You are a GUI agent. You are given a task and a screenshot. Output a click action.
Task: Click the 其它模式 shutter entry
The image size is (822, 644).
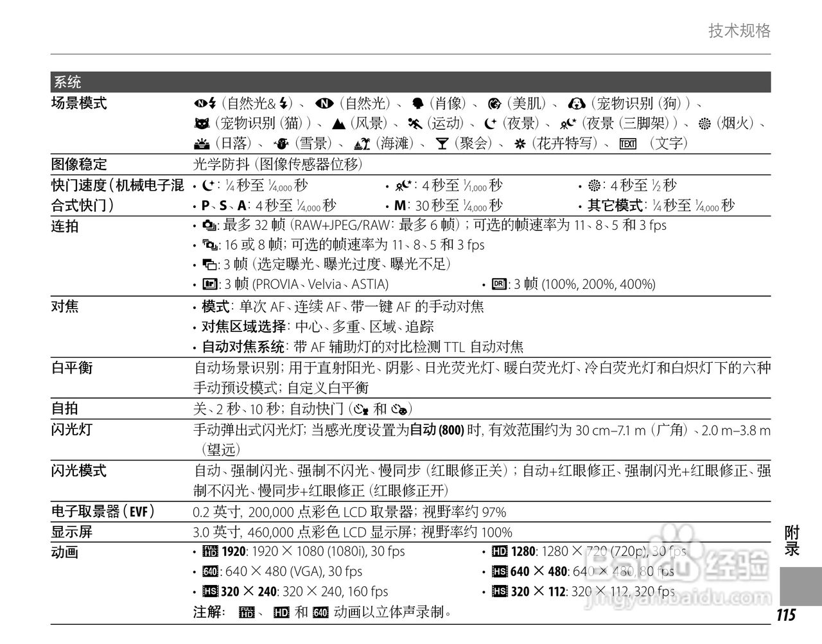click(x=661, y=206)
